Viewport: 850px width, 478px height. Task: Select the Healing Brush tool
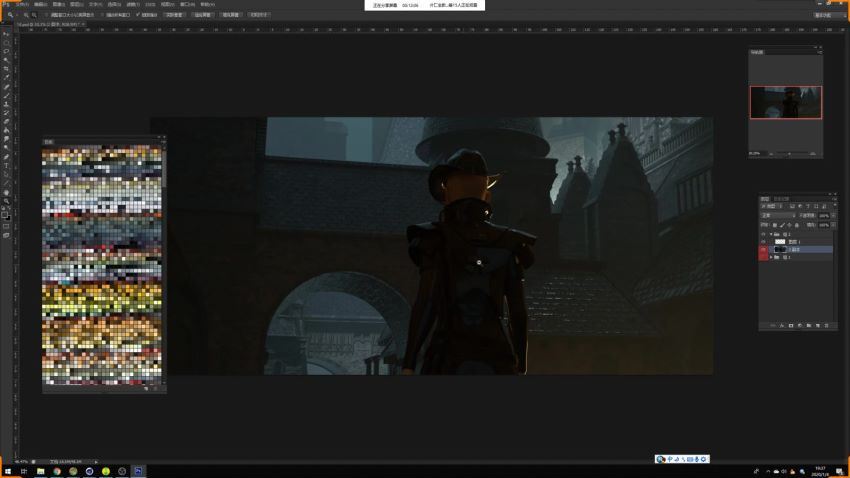click(x=7, y=87)
